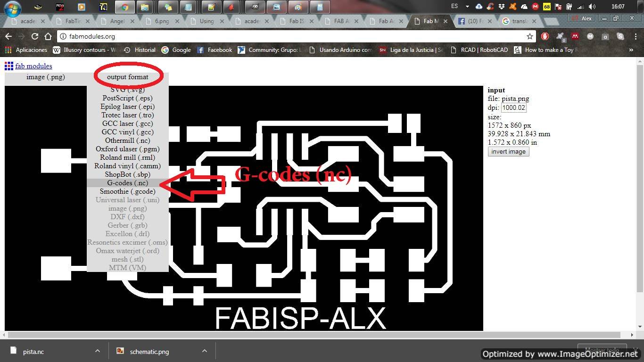Image resolution: width=644 pixels, height=362 pixels.
Task: Click the horizontal page scrollbar
Action: click(x=314, y=335)
